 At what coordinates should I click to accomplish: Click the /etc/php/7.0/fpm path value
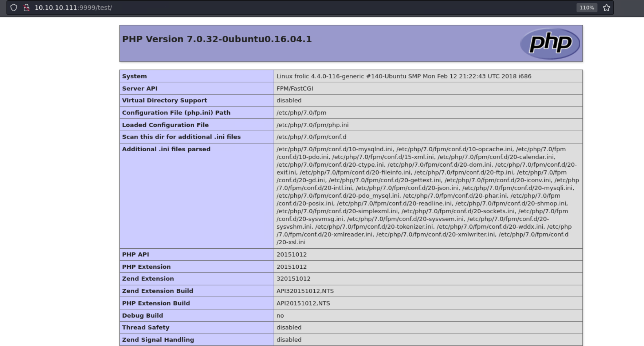pyautogui.click(x=301, y=113)
